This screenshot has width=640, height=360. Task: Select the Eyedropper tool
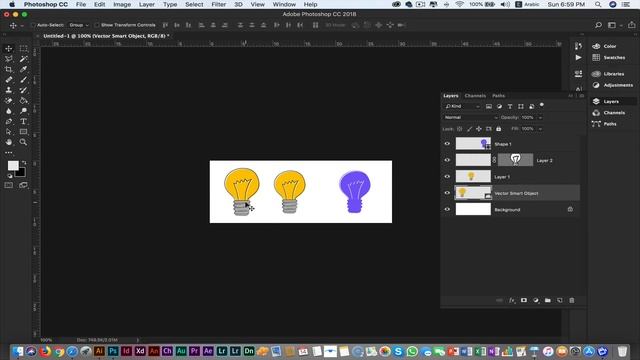(23, 69)
